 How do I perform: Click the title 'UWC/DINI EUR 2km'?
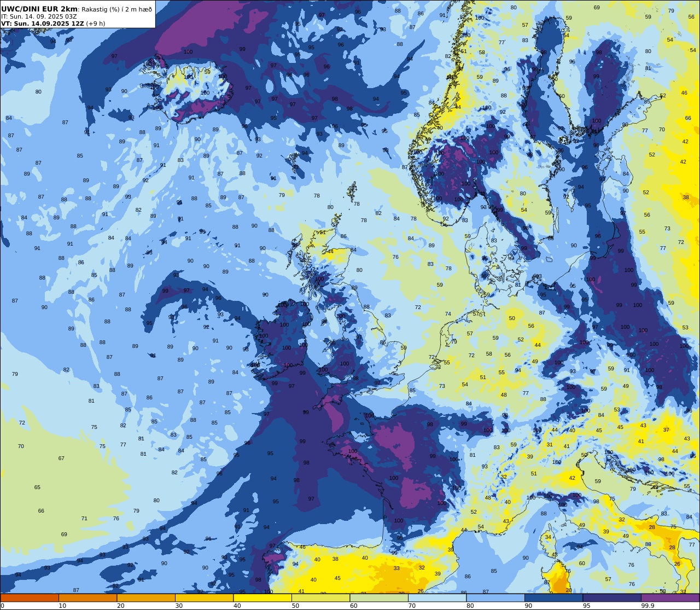(x=39, y=9)
